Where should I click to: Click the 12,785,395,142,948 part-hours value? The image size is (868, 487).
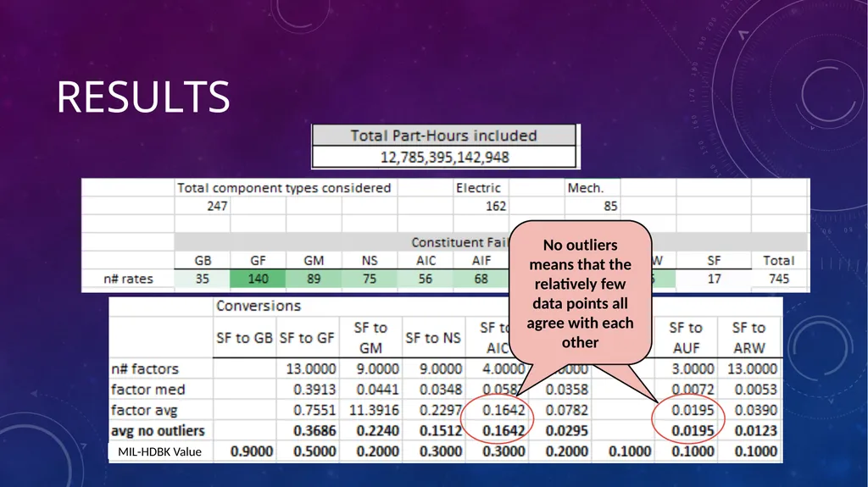click(444, 158)
